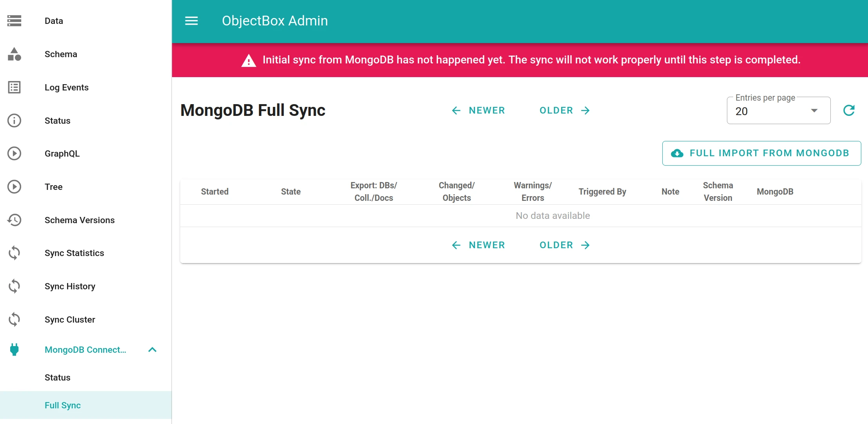Select the Tree view icon
The width and height of the screenshot is (868, 424).
click(x=14, y=187)
